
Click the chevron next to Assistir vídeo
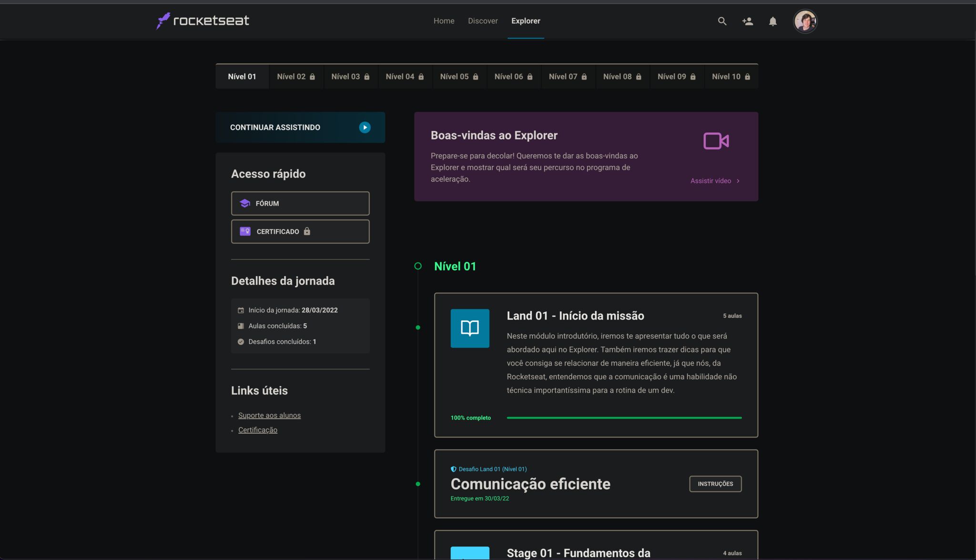[738, 181]
